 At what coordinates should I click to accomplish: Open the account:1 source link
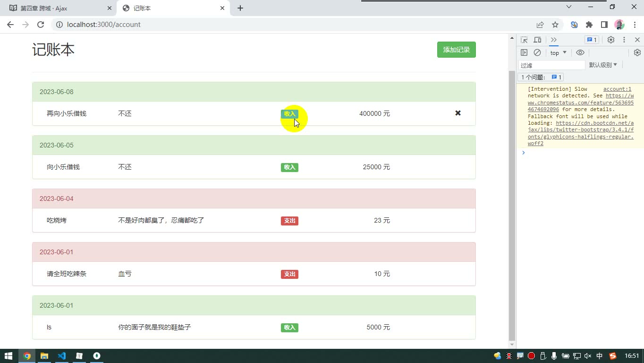[617, 89]
